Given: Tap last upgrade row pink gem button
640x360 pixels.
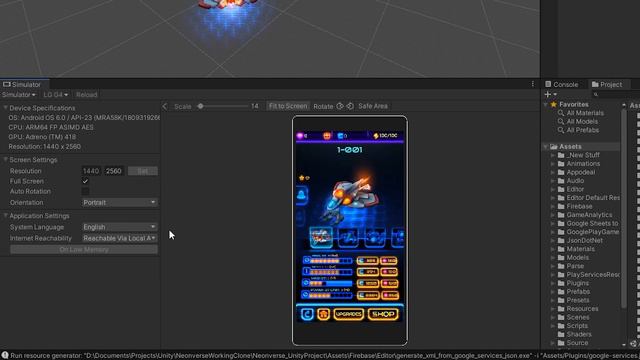Looking at the screenshot, I should (x=389, y=295).
